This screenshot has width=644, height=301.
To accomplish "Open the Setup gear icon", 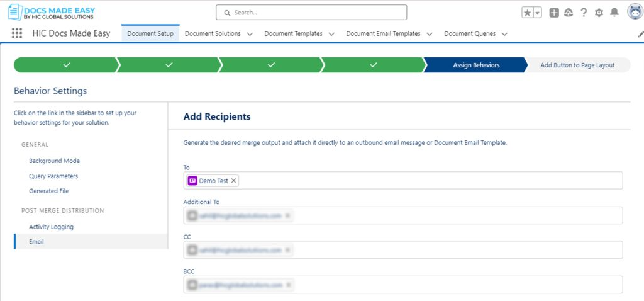I will coord(599,13).
